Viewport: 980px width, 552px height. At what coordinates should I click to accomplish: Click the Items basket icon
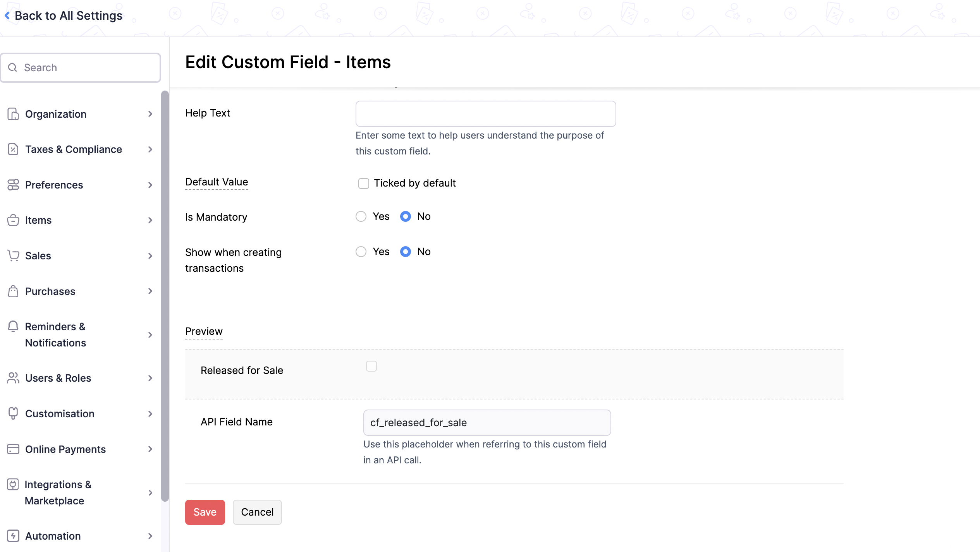pyautogui.click(x=13, y=220)
